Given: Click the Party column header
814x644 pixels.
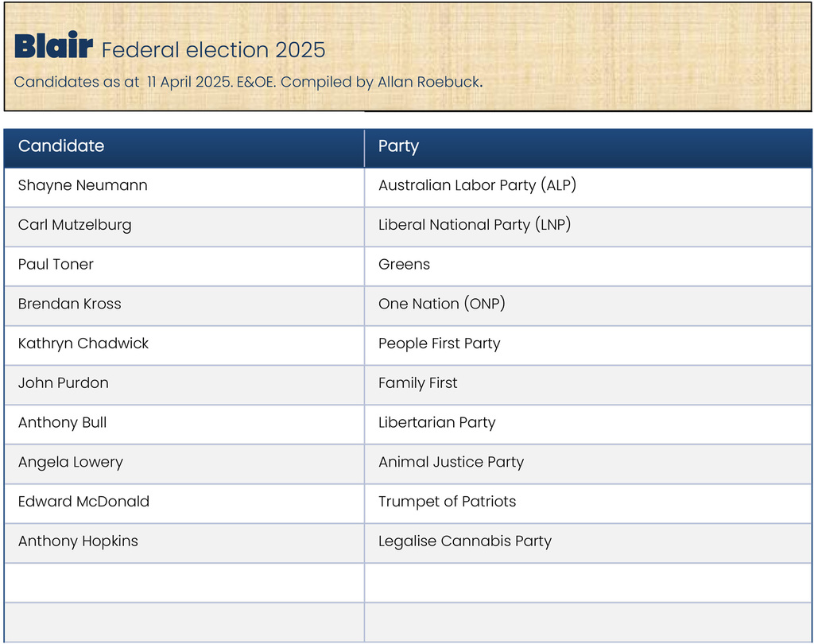Looking at the screenshot, I should pos(398,146).
